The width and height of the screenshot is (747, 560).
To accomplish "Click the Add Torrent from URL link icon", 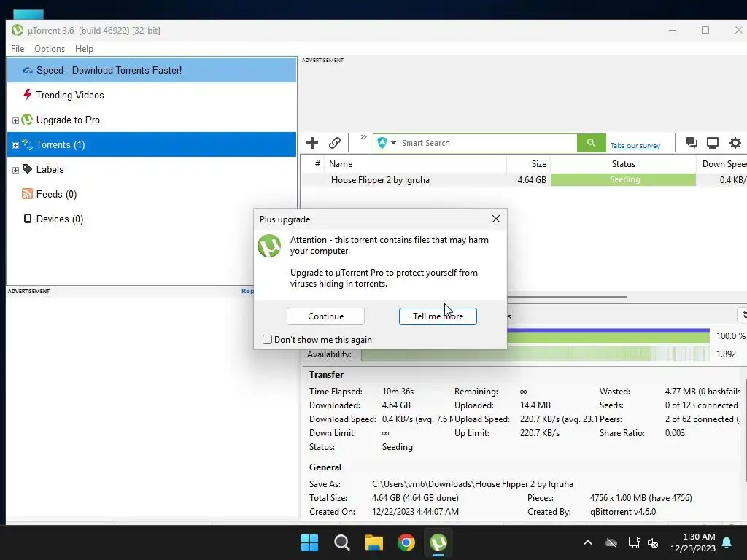I will 335,143.
